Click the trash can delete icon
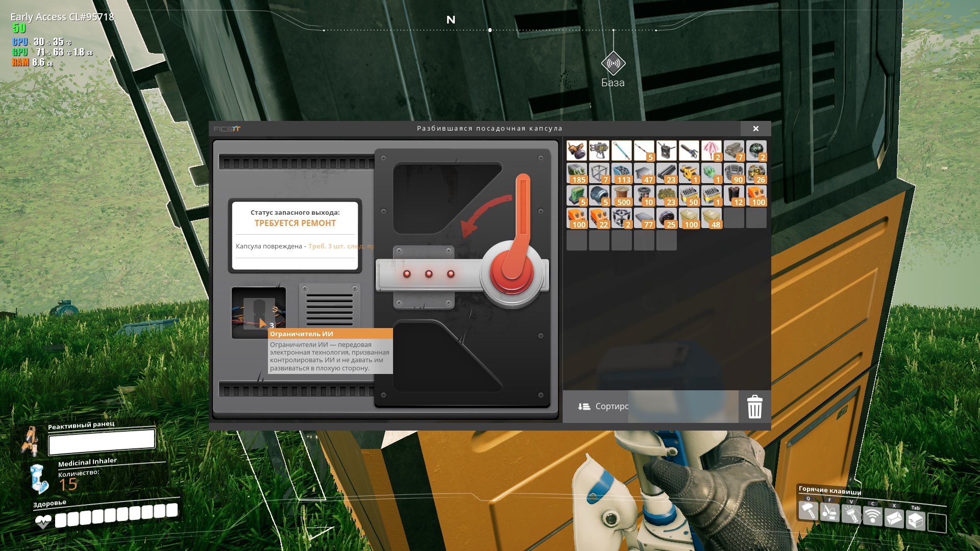Image resolution: width=980 pixels, height=551 pixels. click(754, 407)
